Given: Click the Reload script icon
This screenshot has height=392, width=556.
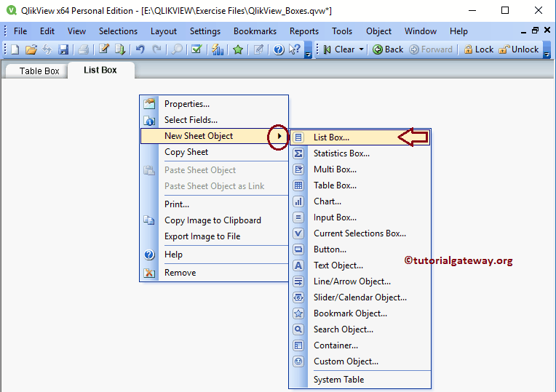Looking at the screenshot, I should (x=120, y=49).
